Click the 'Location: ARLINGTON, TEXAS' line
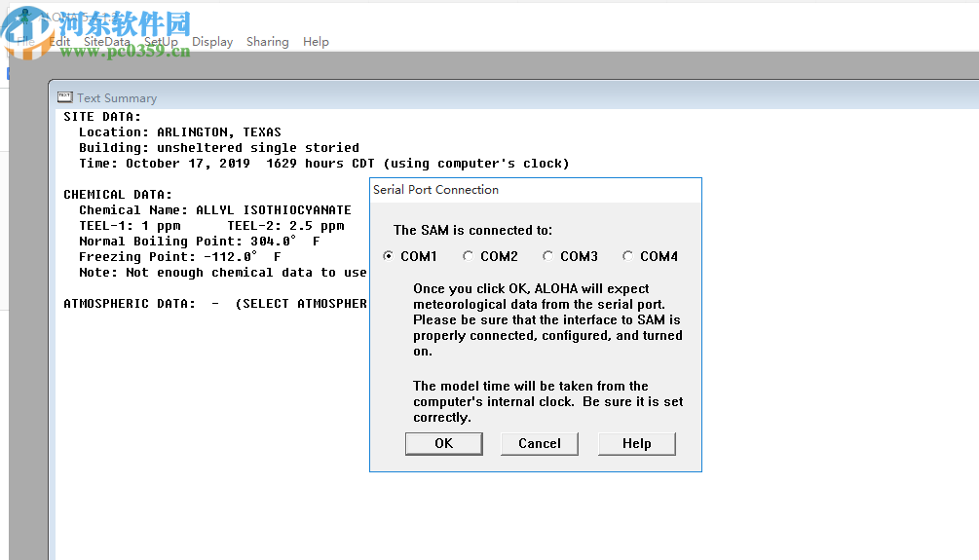 (x=180, y=132)
